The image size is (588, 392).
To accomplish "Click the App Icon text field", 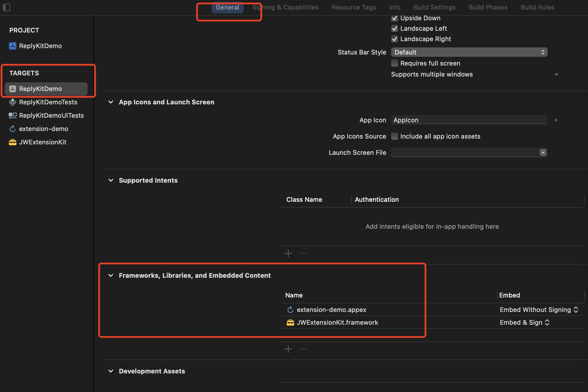I will 469,120.
